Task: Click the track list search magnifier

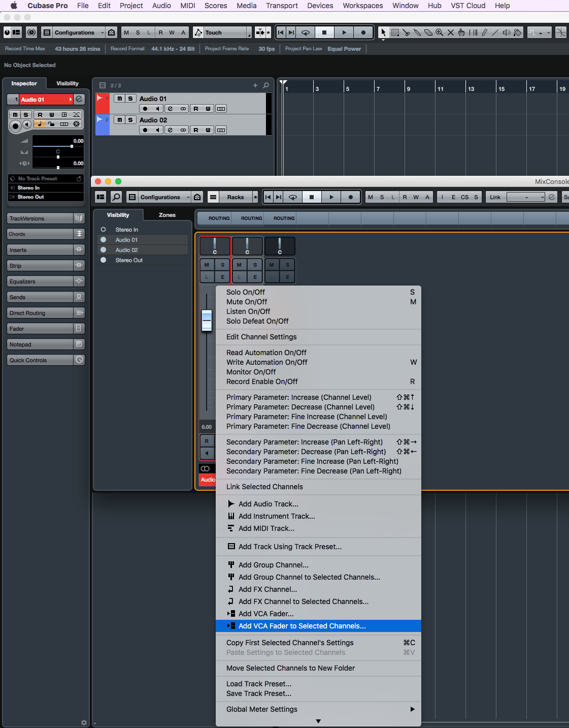Action: click(266, 85)
